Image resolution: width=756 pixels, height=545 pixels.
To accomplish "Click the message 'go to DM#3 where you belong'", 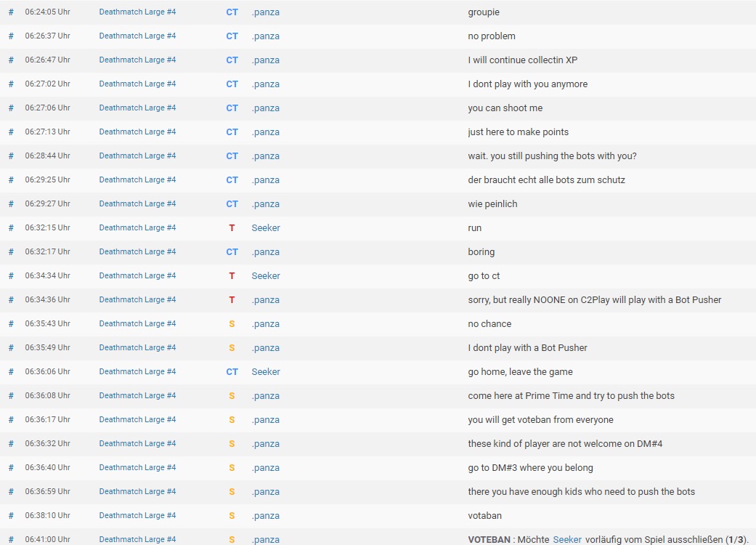I will click(530, 468).
